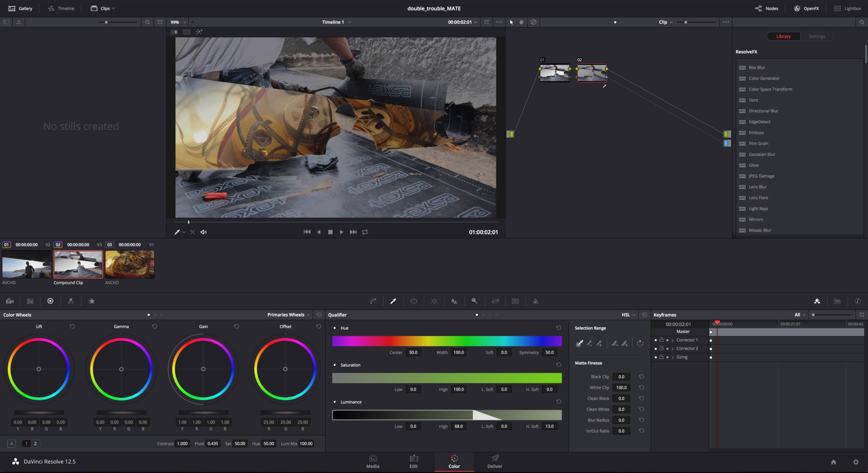This screenshot has height=473, width=868.
Task: Select the AVCHD clip 03 thumbnail
Action: point(130,264)
